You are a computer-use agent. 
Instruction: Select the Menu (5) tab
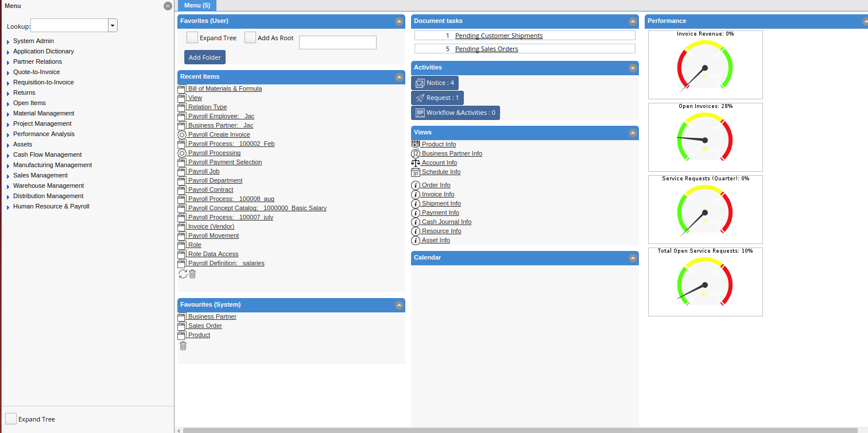[197, 5]
